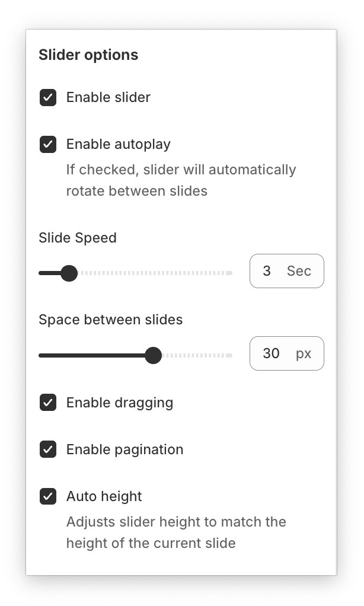The height and width of the screenshot is (606, 364).
Task: Click the Space between slides slider handle
Action: 154,356
